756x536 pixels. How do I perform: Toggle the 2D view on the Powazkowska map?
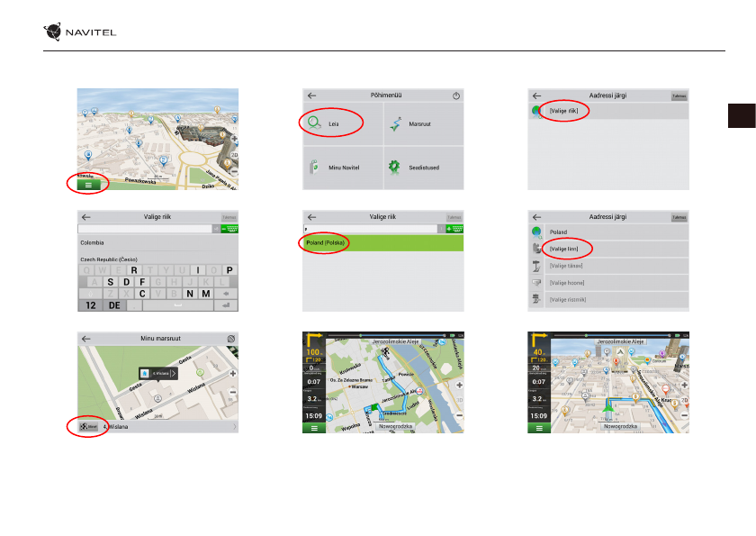pos(233,155)
